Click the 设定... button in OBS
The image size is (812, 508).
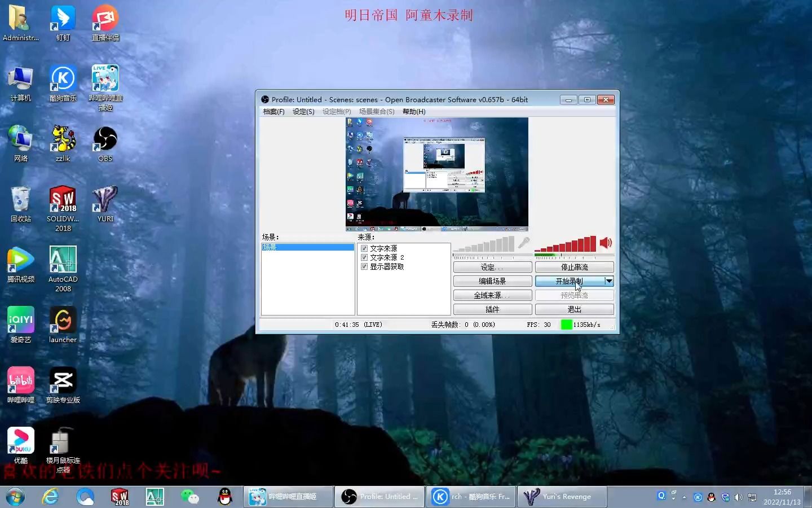pyautogui.click(x=492, y=267)
